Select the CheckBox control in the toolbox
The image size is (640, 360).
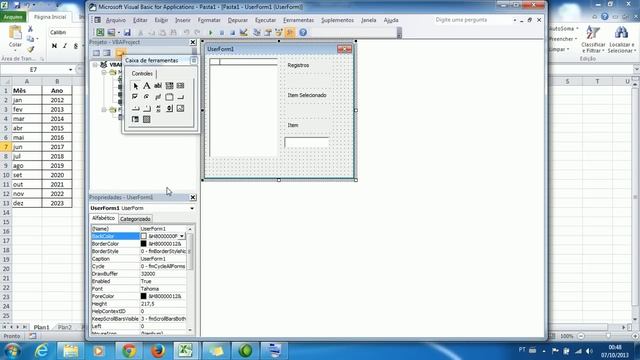(135, 97)
